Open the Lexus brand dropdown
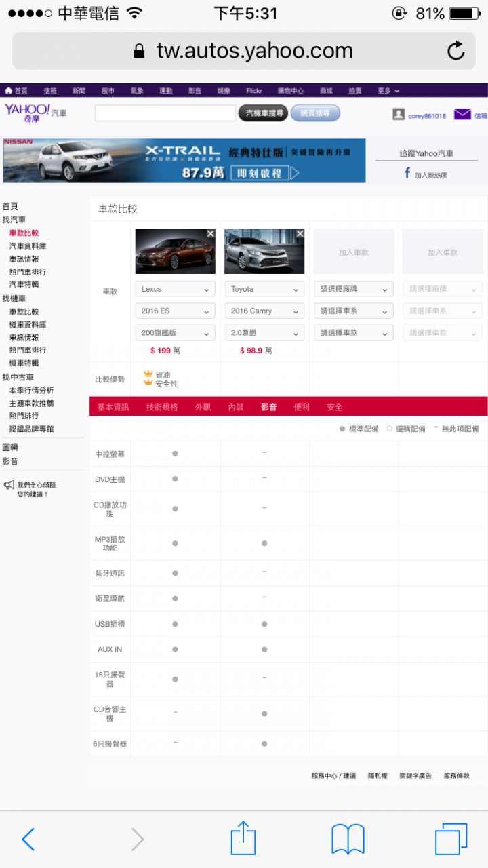488x868 pixels. click(x=176, y=289)
